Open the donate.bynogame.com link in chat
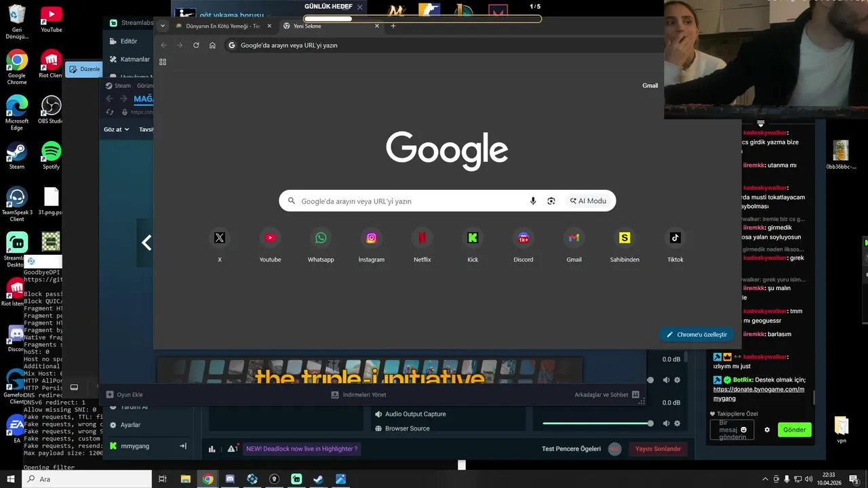This screenshot has height=488, width=868. coord(759,394)
